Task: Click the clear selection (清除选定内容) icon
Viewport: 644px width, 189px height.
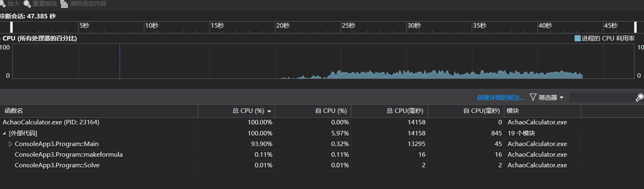Action: tap(64, 4)
